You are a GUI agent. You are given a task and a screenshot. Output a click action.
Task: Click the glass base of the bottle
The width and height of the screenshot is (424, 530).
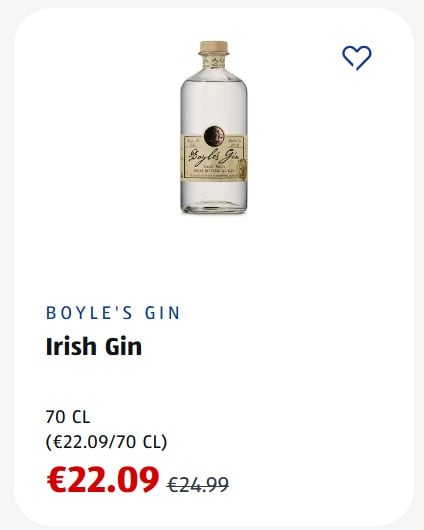coord(214,204)
